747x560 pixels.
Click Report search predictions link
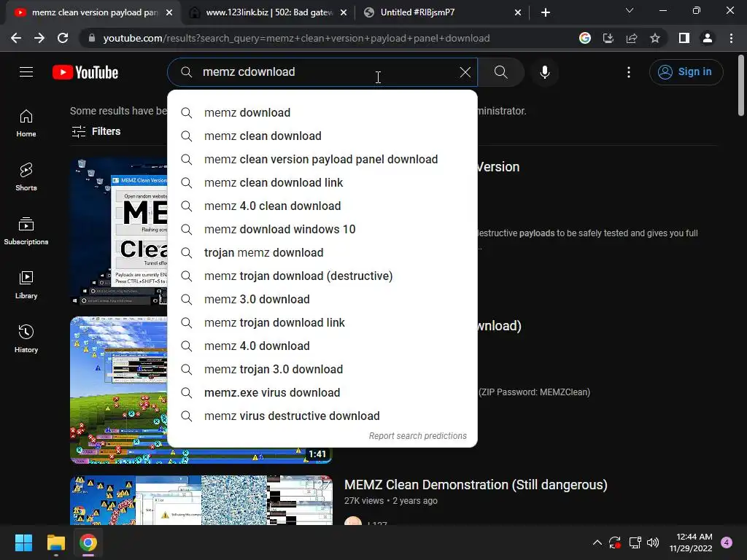click(417, 436)
